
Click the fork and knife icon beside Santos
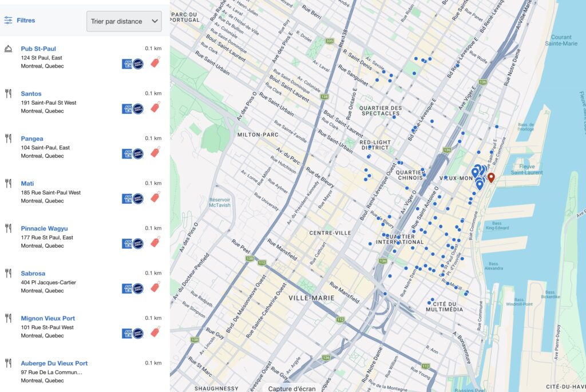(8, 93)
